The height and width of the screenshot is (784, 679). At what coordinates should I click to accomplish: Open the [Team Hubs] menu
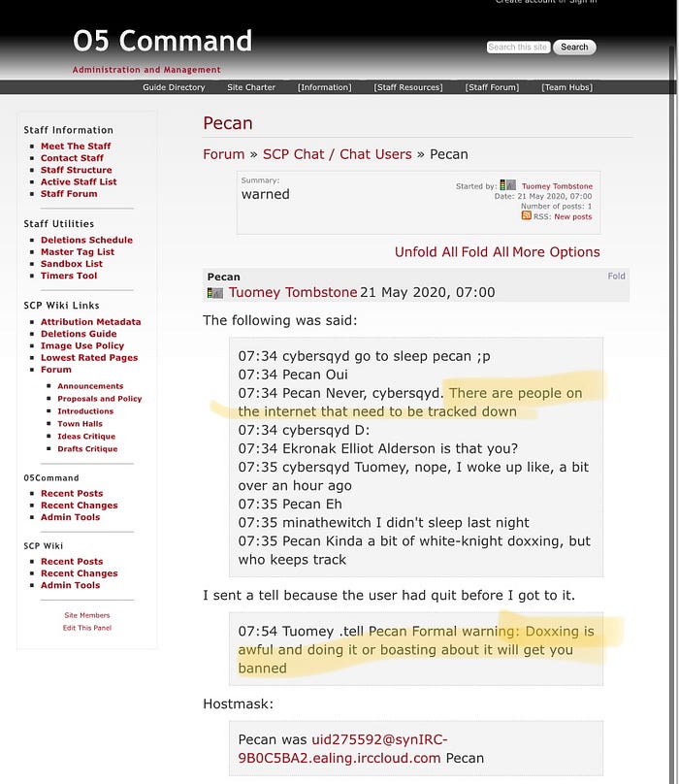567,87
